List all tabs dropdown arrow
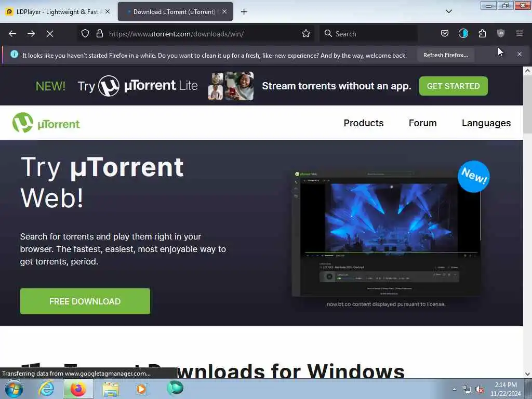The image size is (532, 399). point(449,11)
